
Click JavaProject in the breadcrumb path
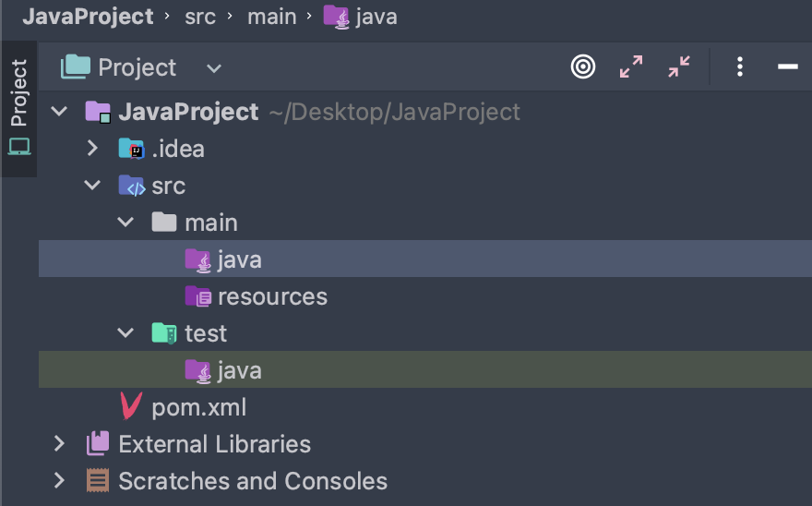point(88,17)
